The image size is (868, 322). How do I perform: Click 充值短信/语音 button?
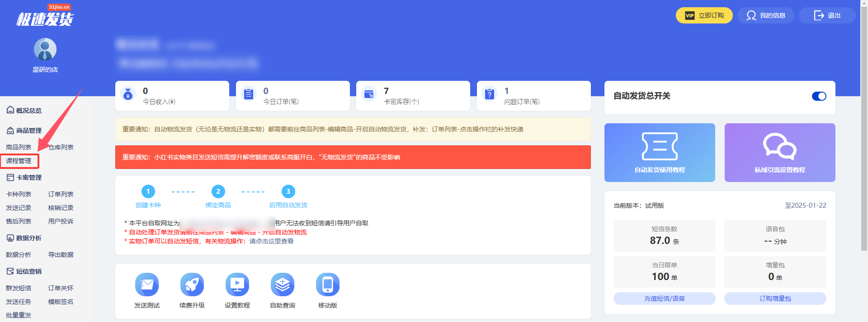coord(664,299)
